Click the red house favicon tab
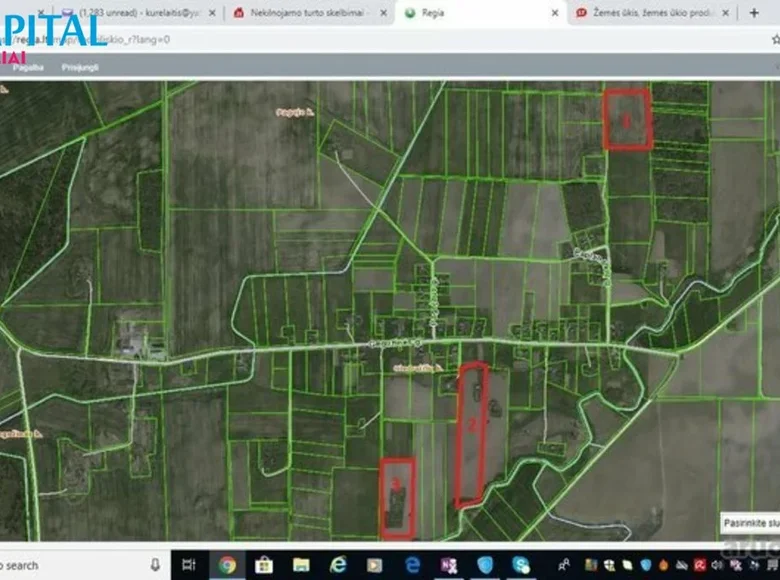The height and width of the screenshot is (580, 780). (239, 13)
